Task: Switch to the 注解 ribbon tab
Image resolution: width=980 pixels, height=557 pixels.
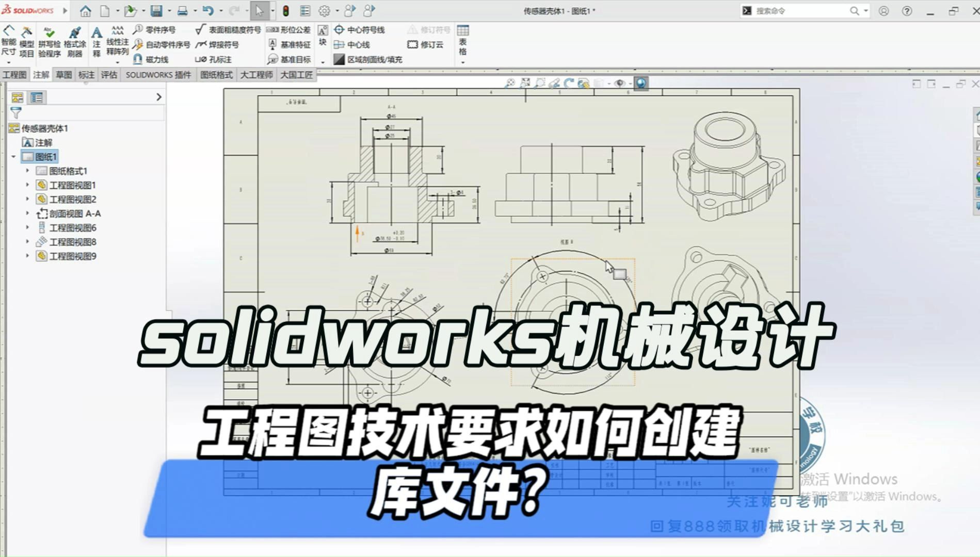Action: click(41, 75)
